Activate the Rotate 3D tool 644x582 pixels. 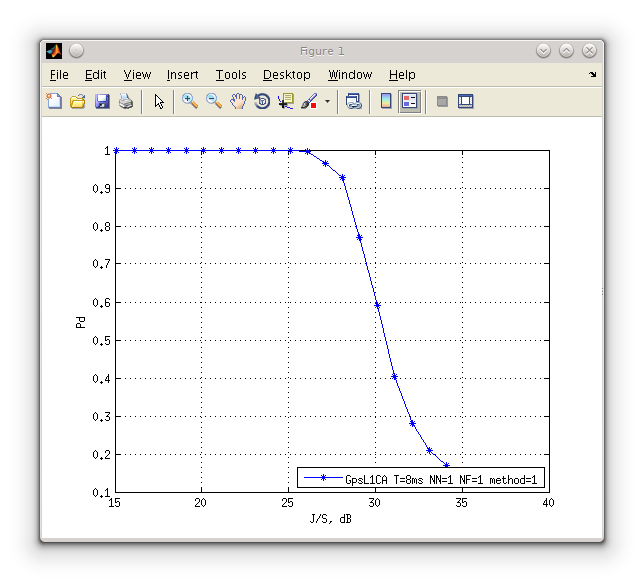(x=262, y=101)
